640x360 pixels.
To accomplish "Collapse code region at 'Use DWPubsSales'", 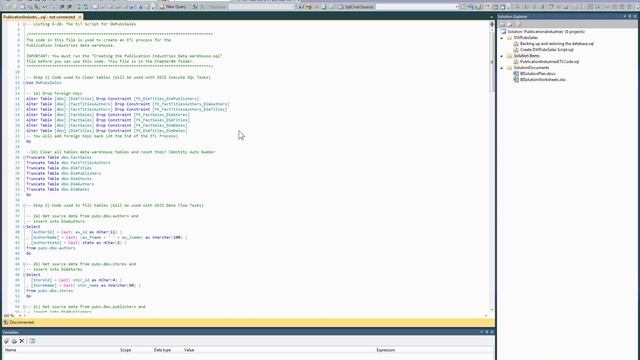I will [24, 82].
